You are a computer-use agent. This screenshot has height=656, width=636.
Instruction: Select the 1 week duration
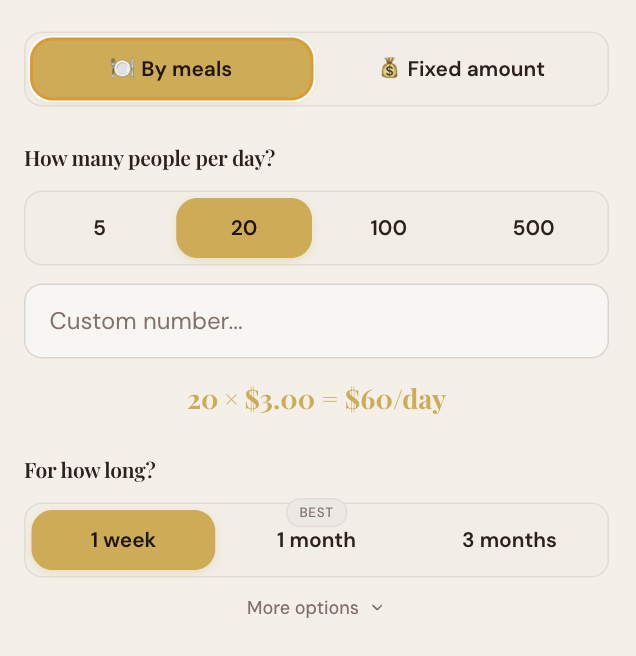(x=123, y=540)
